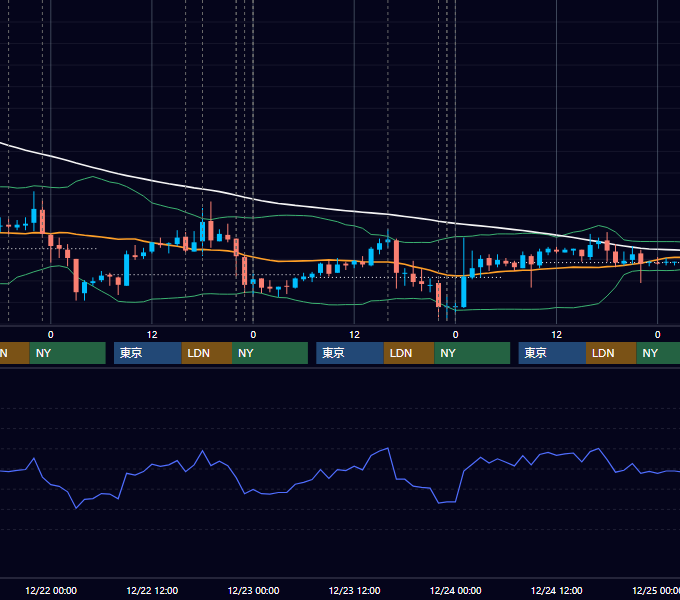Select the NY session bar starting late 12/23
This screenshot has width=680, height=600.
pos(472,353)
